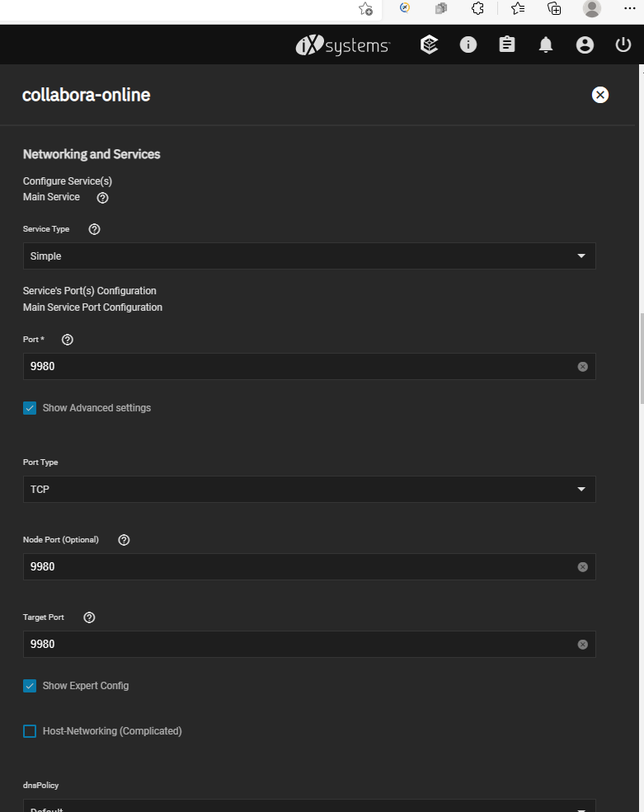Click the collabora-online title text
Viewport: 644px width, 812px height.
point(86,95)
